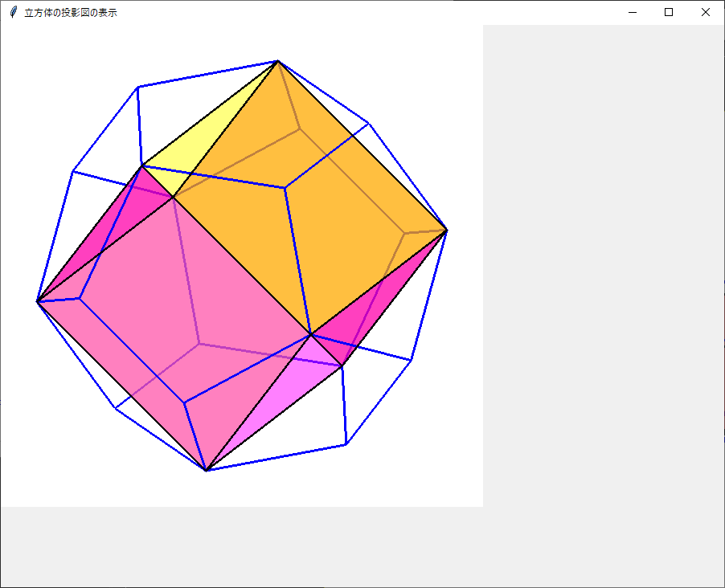Viewport: 725px width, 588px height.
Task: Close the 立方体の投影図の表示 window
Action: point(705,13)
